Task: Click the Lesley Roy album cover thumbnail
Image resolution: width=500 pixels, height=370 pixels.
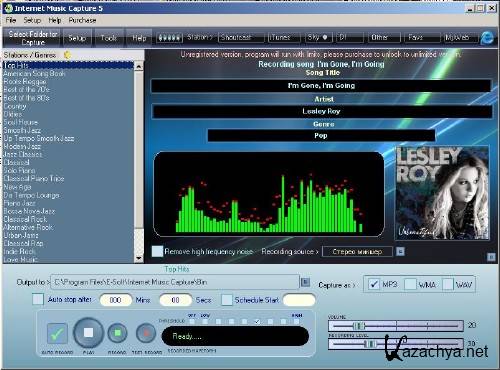Action: (442, 192)
